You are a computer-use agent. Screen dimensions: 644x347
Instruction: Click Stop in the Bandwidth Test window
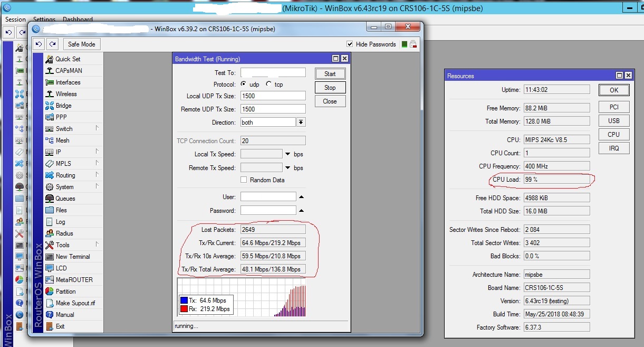click(330, 88)
